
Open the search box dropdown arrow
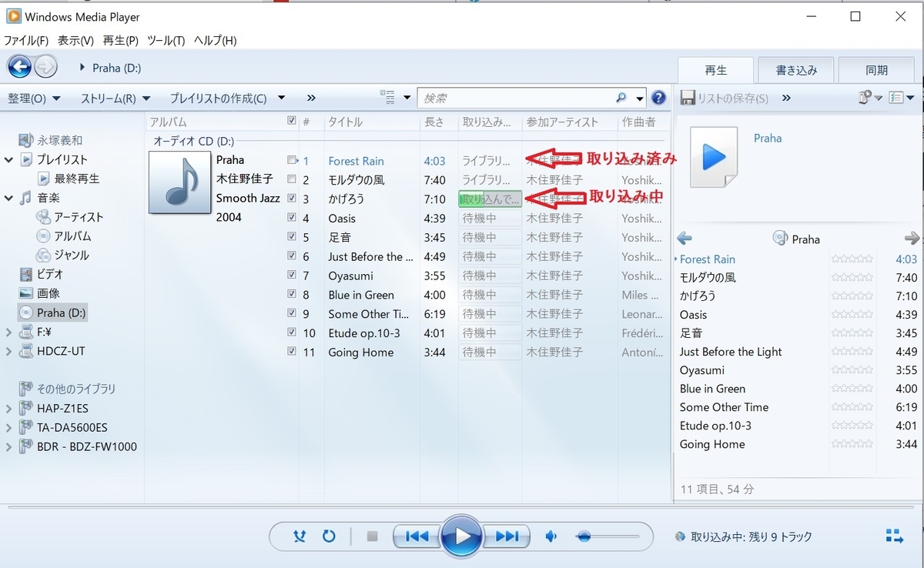tap(640, 99)
